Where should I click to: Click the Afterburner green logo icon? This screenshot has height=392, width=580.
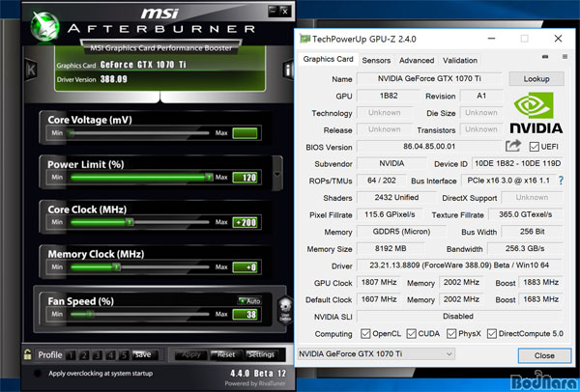point(45,26)
